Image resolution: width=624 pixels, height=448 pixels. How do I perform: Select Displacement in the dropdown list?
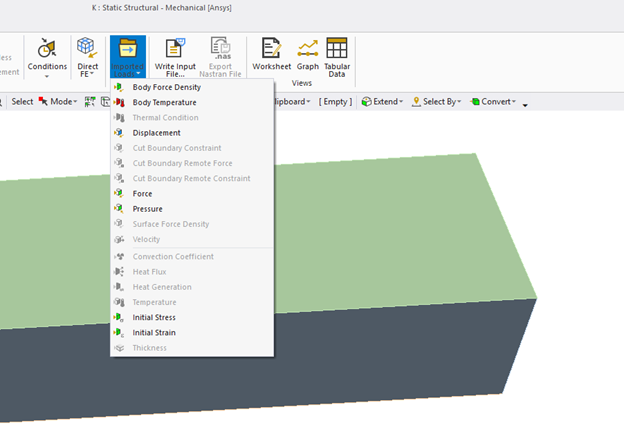[156, 133]
